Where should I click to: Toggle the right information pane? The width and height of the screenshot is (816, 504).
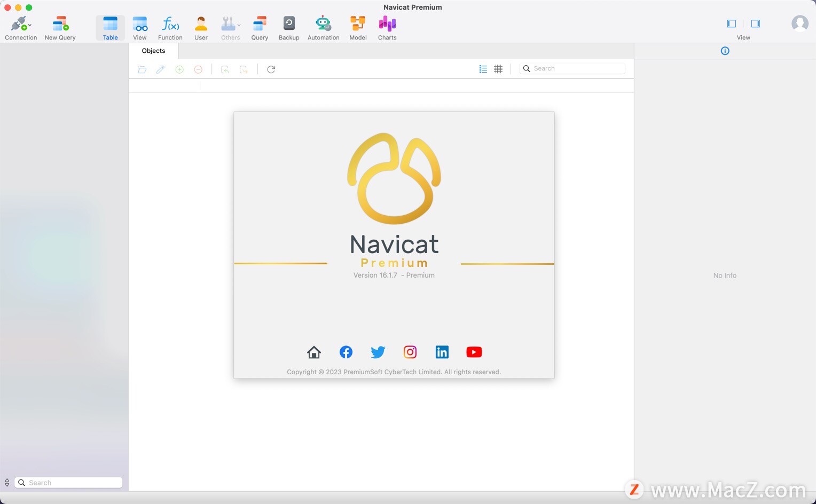click(755, 23)
